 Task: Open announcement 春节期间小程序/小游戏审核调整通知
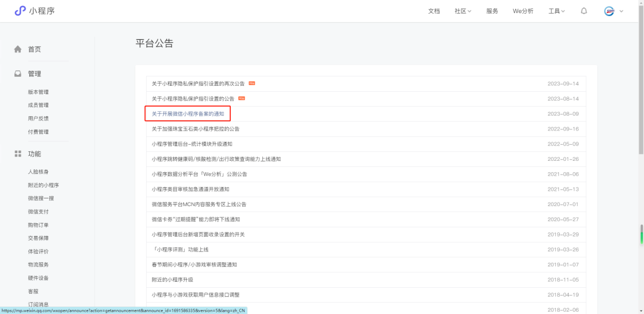(194, 265)
